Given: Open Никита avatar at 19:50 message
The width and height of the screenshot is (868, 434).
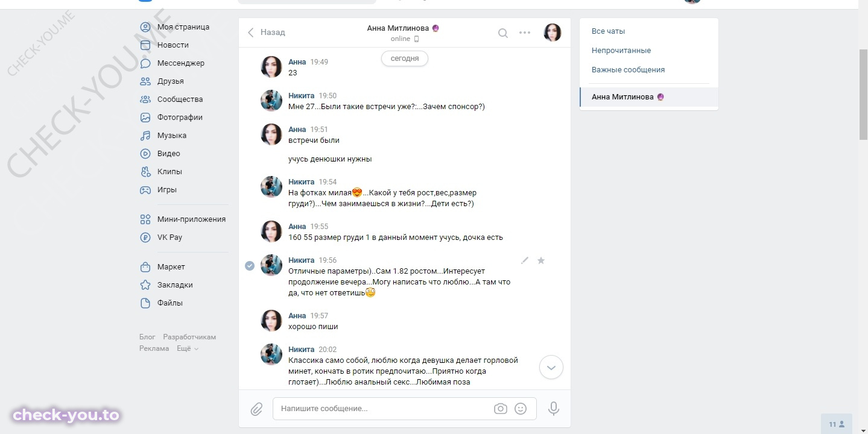Looking at the screenshot, I should coord(271,101).
